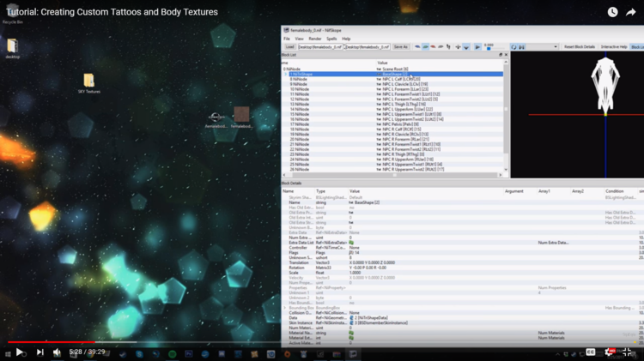Click Reset Block Details in NifSkope toolbar
The height and width of the screenshot is (361, 644).
(579, 47)
